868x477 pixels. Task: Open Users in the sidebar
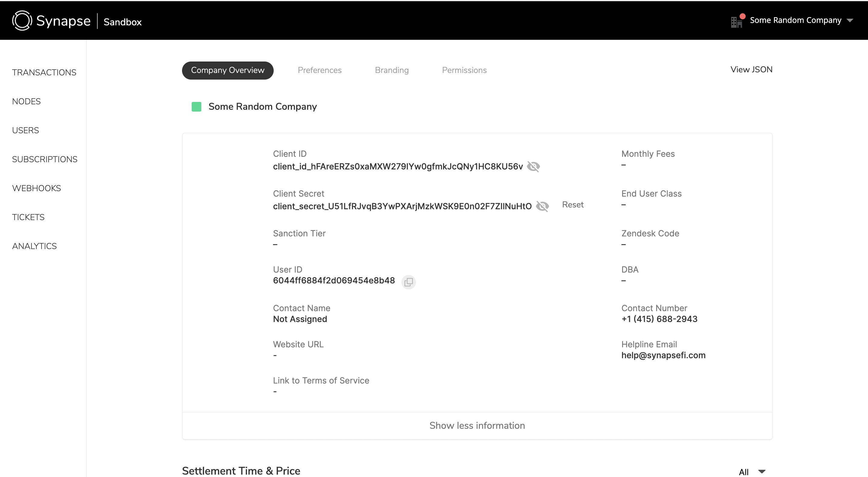click(x=26, y=131)
